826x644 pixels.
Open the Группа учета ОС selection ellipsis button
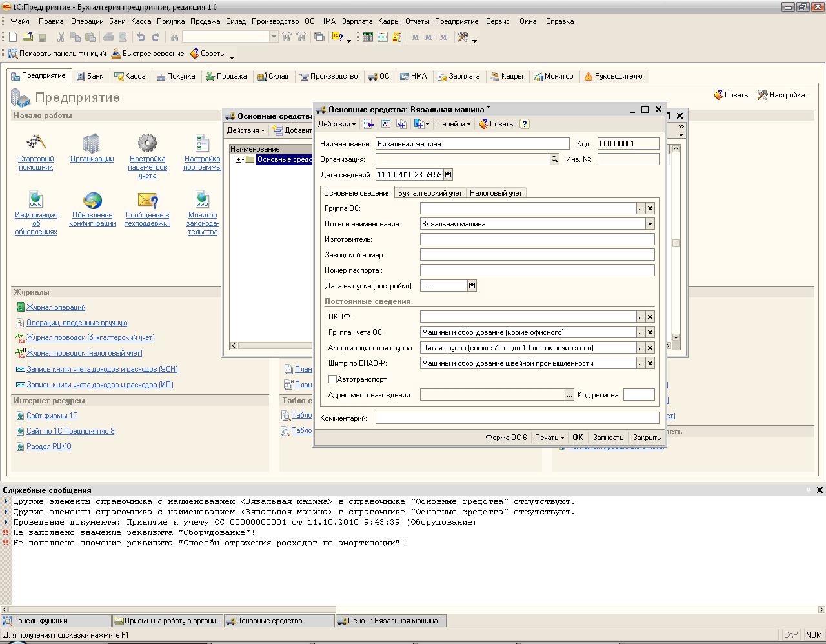pyautogui.click(x=641, y=332)
